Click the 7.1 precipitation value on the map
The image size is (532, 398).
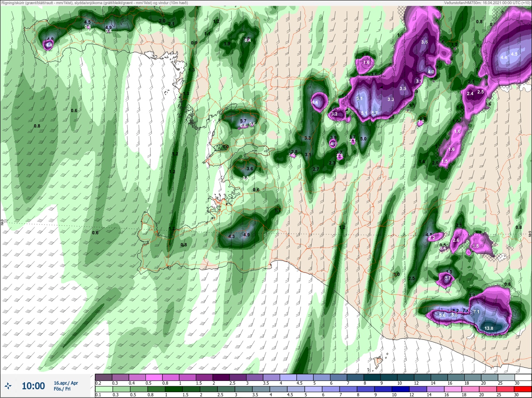pos(476,312)
